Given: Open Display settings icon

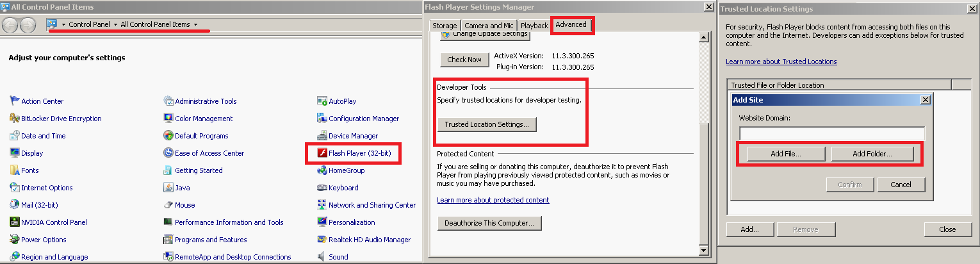Looking at the screenshot, I should point(15,153).
